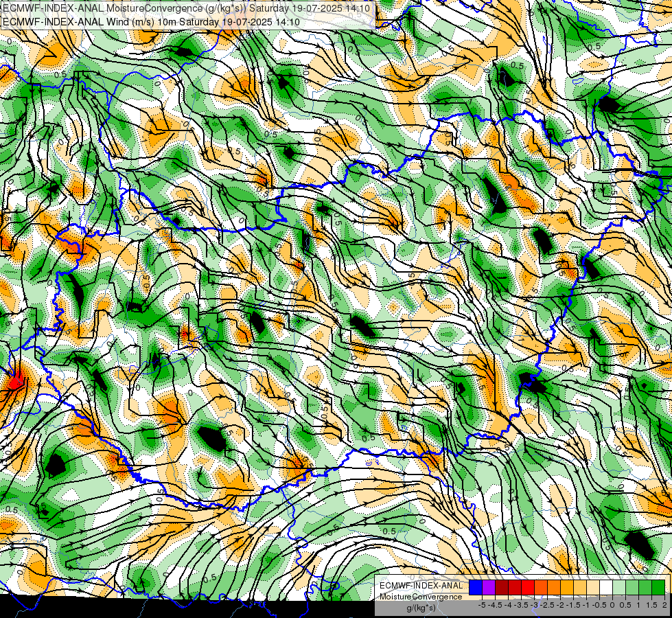Screen dimensions: 672x618
Task: Click the blue swatch in the legend
Action: coord(476,587)
